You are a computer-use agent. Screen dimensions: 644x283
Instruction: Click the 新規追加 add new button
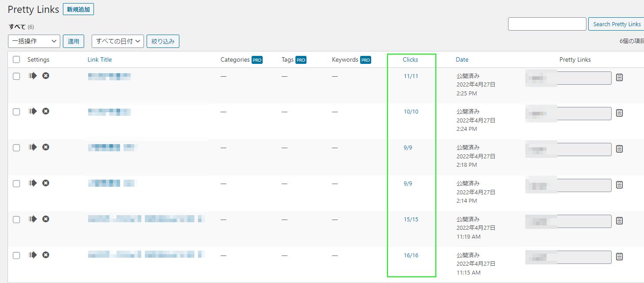[x=78, y=9]
